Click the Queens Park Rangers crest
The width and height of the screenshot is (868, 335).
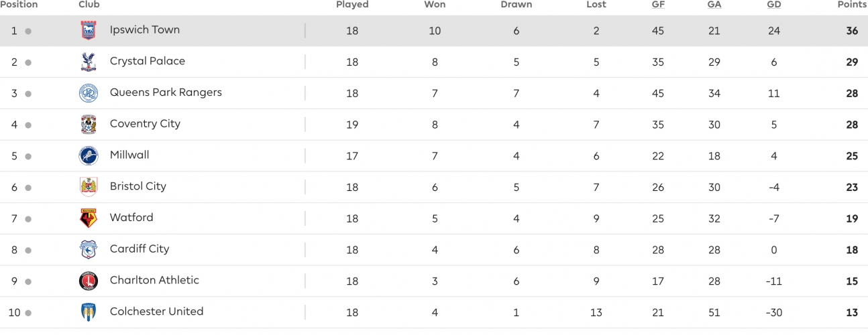pyautogui.click(x=89, y=93)
